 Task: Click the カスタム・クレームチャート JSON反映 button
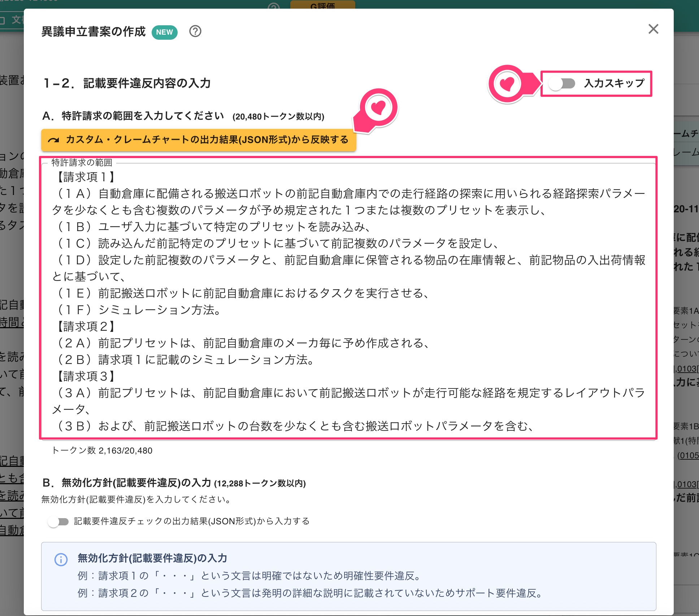199,140
